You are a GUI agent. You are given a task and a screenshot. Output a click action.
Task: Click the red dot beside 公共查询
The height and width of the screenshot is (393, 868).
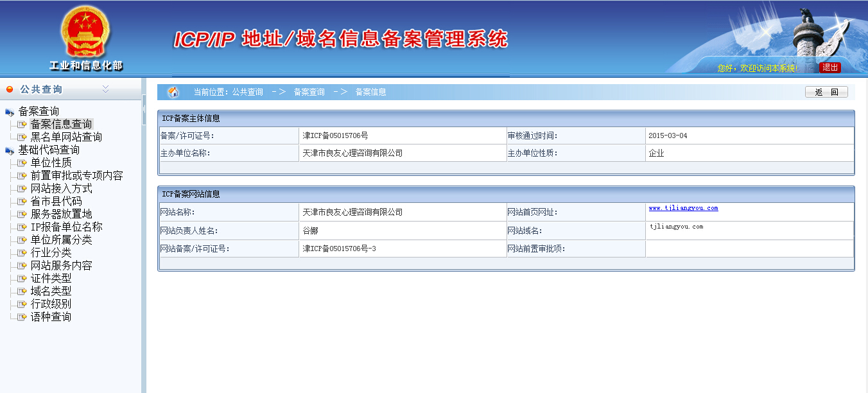[10, 89]
